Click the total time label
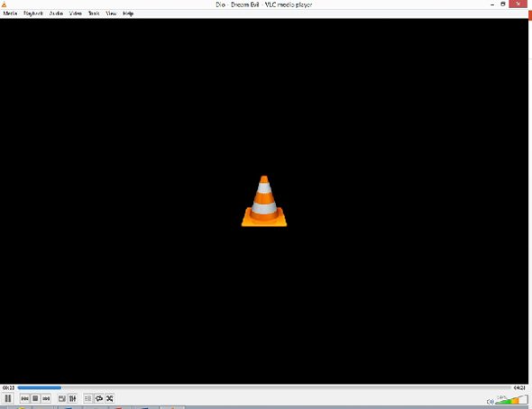532x409 pixels. (x=519, y=387)
